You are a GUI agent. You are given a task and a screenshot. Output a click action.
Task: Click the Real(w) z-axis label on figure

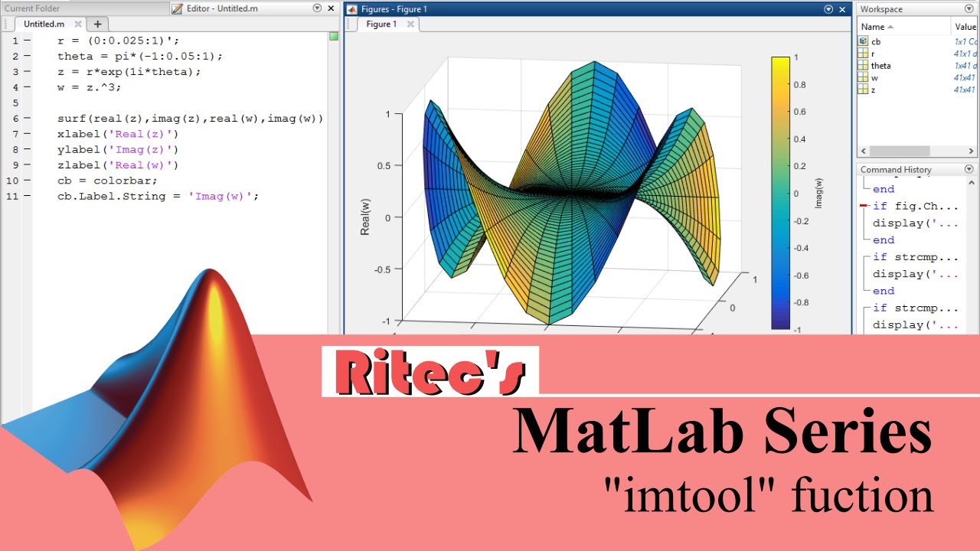(x=365, y=217)
